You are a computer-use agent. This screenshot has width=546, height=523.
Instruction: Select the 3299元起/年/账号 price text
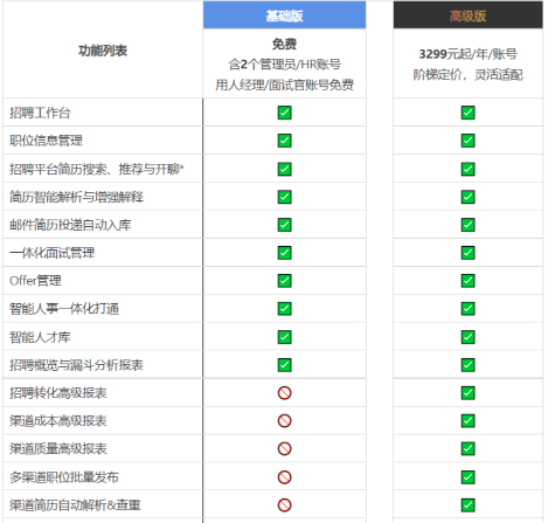click(x=468, y=54)
